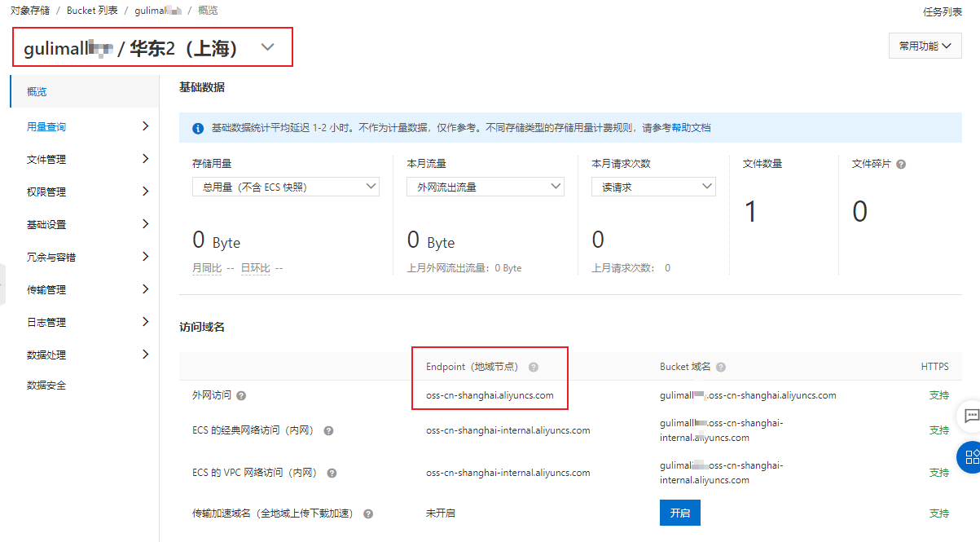Screen dimensions: 980x542
Task: Click 支持 in the 外网访问 row
Action: coord(939,395)
